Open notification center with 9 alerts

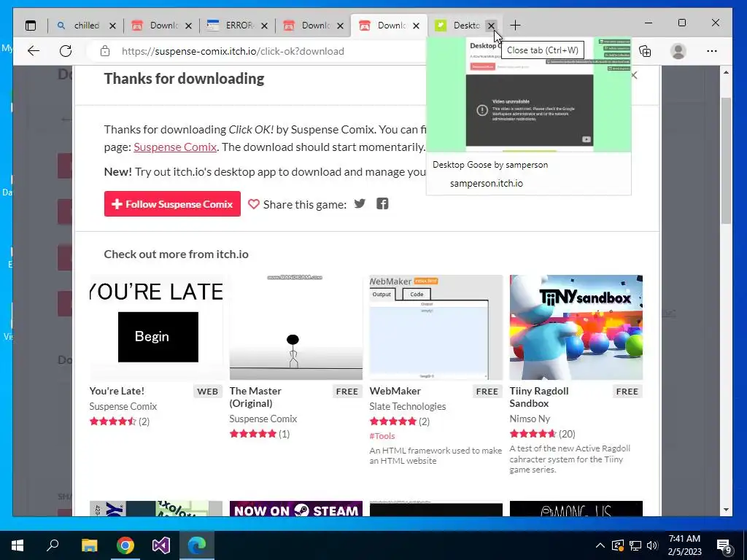[724, 546]
